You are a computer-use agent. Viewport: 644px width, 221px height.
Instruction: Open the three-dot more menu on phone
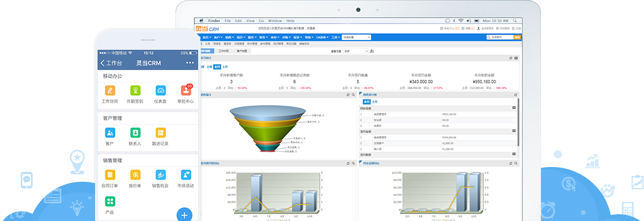tap(190, 63)
